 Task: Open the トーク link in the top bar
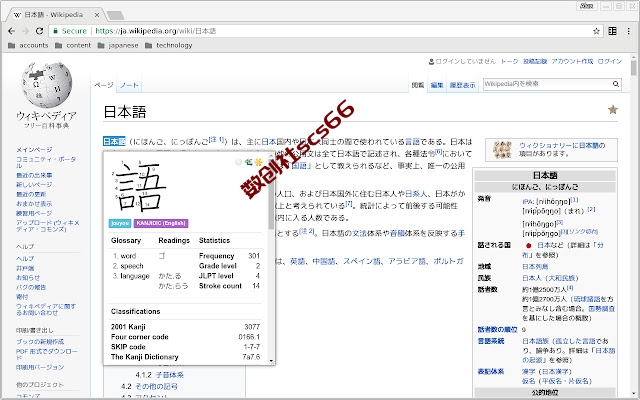[x=509, y=61]
